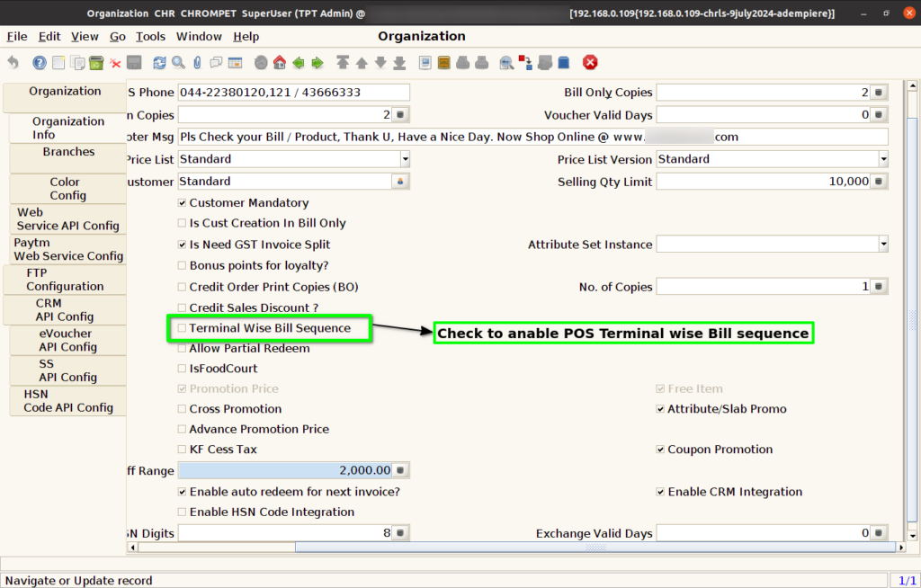Select the eVoucher API Config tab
This screenshot has height=588, width=921.
(x=68, y=340)
